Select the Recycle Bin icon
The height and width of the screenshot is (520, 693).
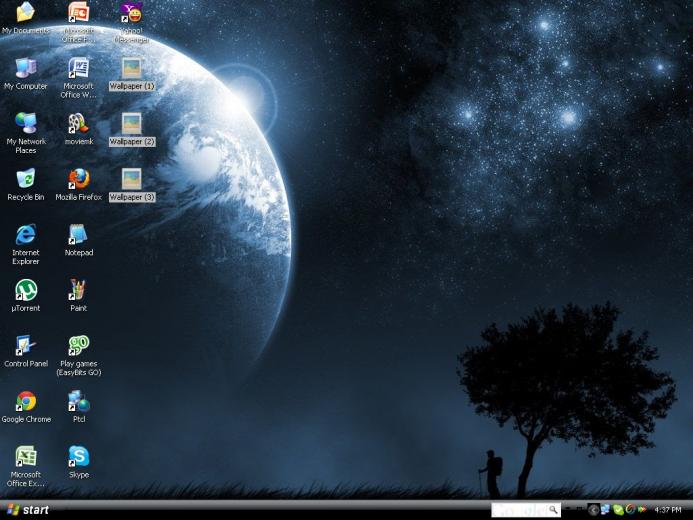point(26,185)
